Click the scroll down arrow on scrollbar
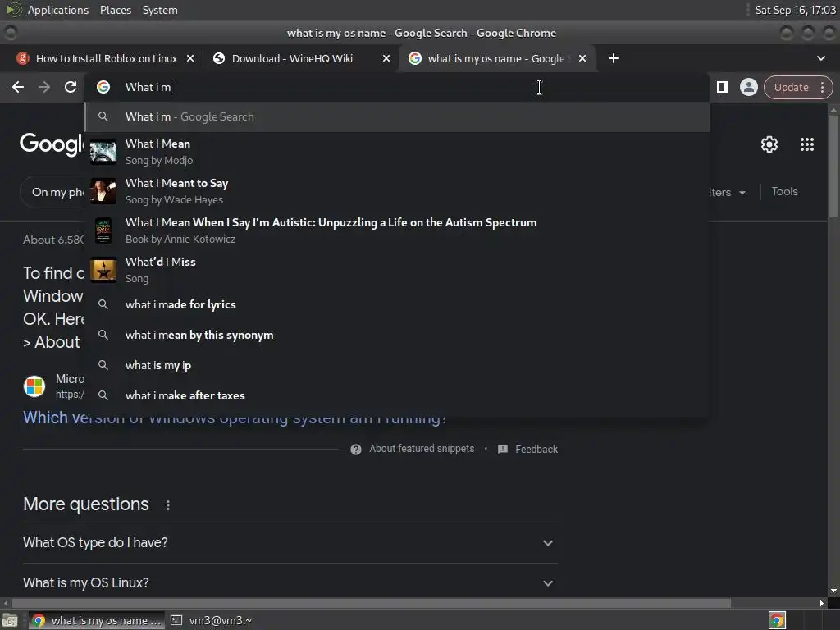The image size is (840, 630). (x=833, y=591)
